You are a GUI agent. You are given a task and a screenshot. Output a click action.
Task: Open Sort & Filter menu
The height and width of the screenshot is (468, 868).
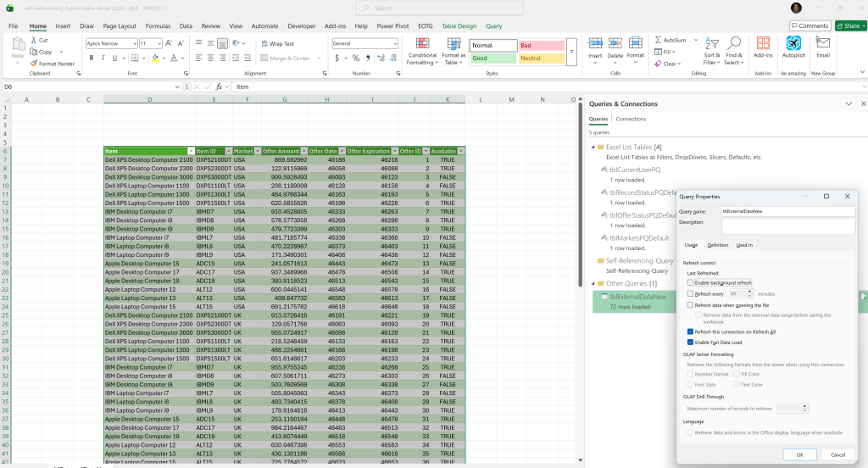(x=712, y=51)
